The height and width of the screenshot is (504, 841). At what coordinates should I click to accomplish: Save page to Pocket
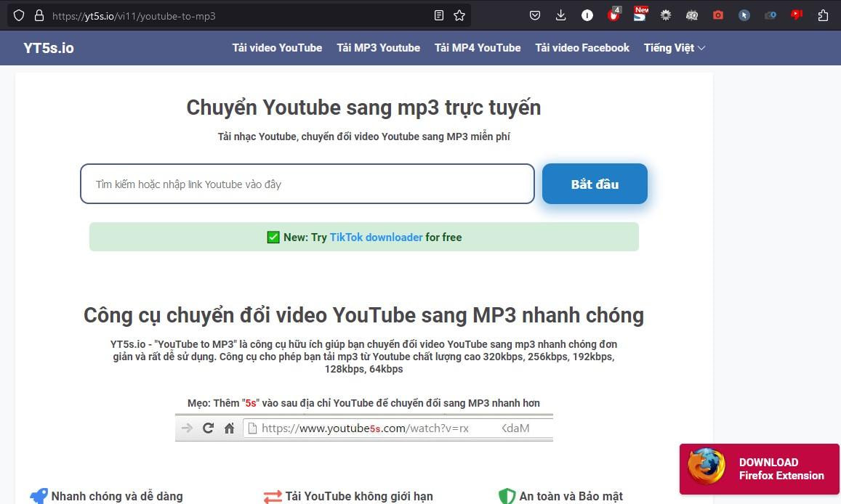(x=535, y=15)
